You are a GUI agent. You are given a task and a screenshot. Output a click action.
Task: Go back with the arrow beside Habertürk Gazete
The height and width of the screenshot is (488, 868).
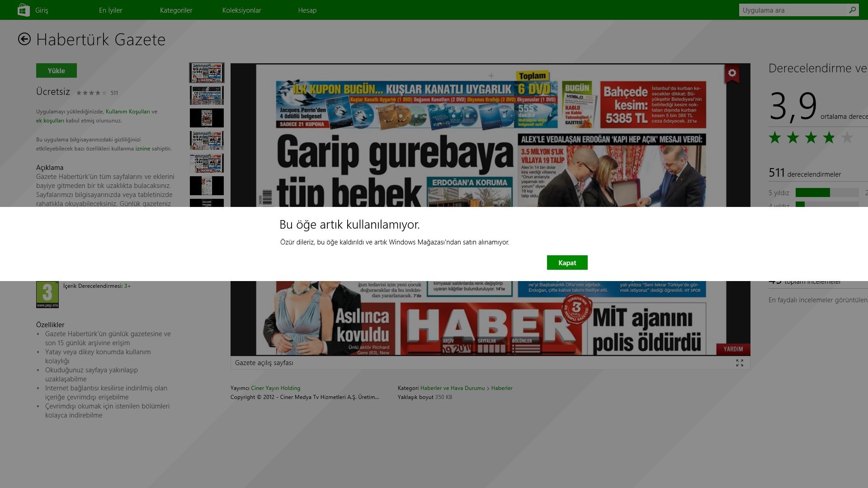(24, 39)
